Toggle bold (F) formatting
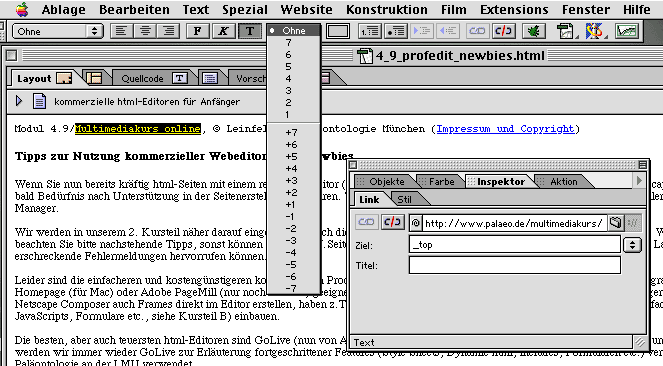This screenshot has height=366, width=663. point(197,31)
